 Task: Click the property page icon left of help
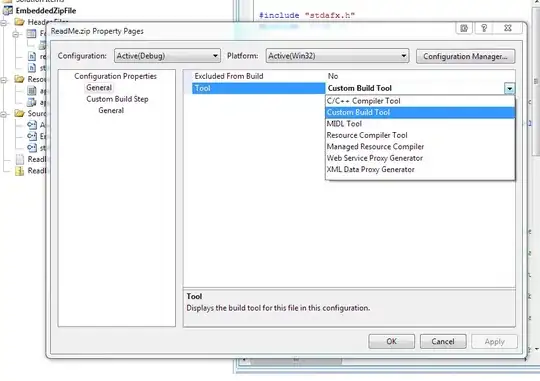464,28
